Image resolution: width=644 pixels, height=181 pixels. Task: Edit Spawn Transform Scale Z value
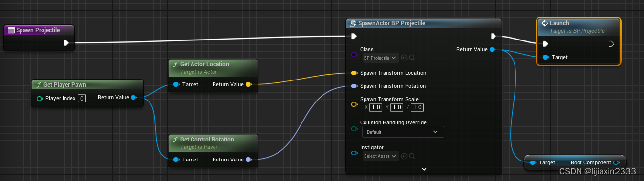[418, 107]
